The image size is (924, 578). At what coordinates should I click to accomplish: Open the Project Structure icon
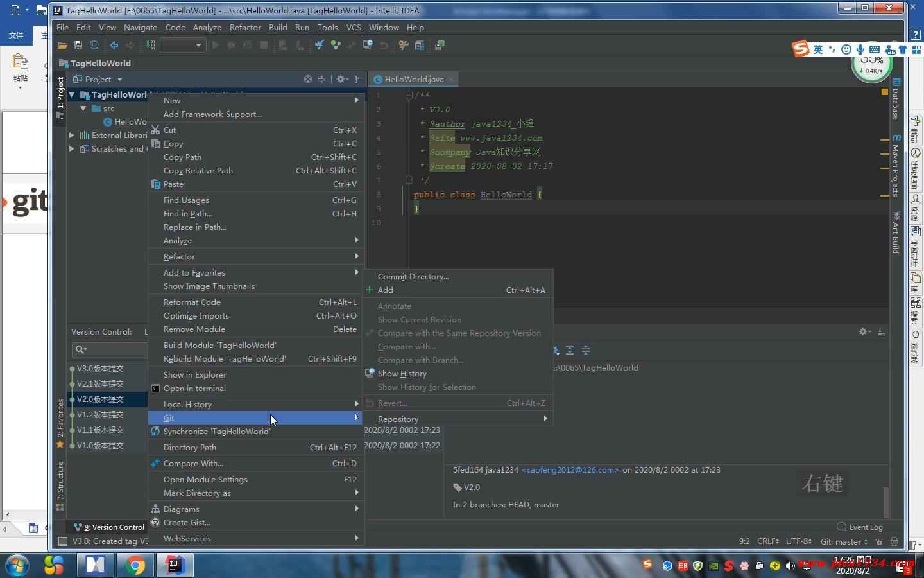tap(420, 45)
